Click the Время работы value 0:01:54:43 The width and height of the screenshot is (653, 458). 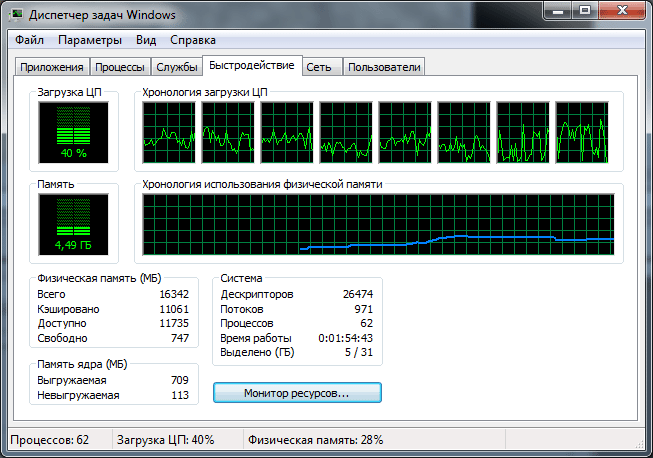(x=346, y=338)
